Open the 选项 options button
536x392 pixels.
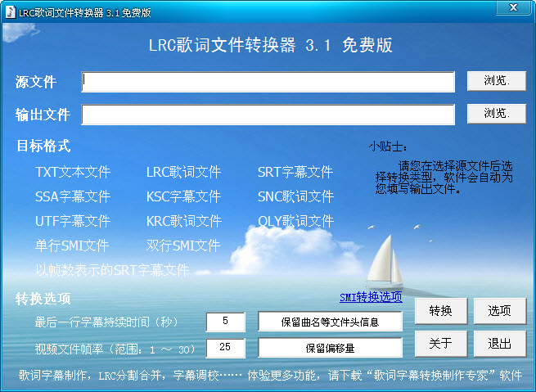click(499, 311)
